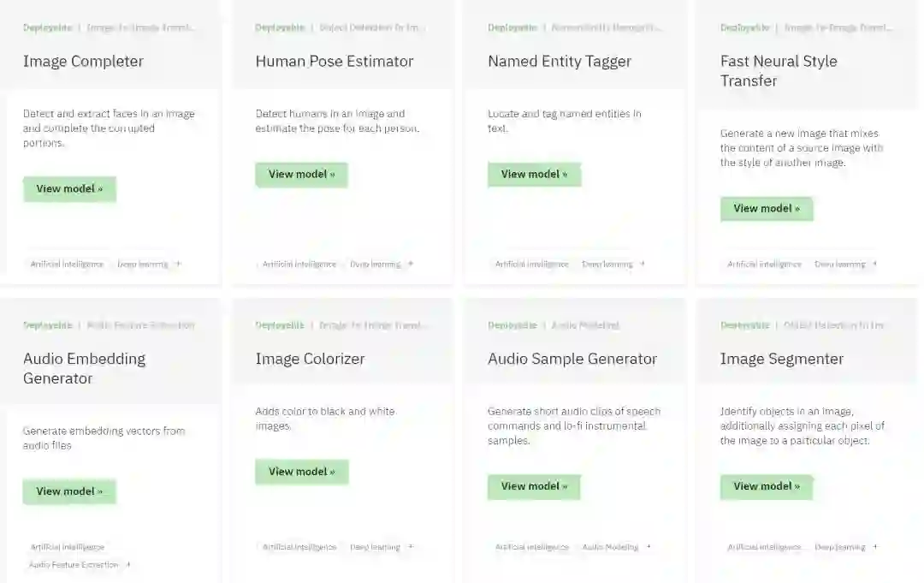The height and width of the screenshot is (583, 924).
Task: View the Image Colorizer model
Action: click(x=301, y=472)
